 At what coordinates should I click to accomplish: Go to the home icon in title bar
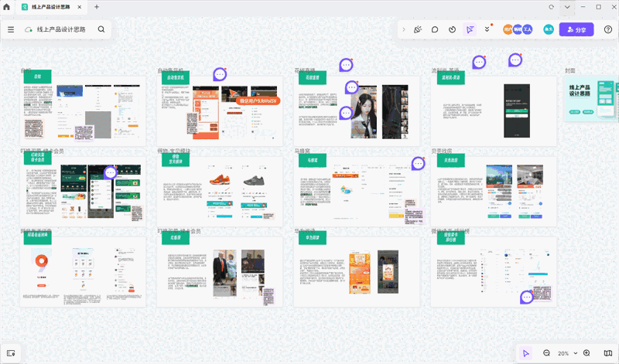7,7
